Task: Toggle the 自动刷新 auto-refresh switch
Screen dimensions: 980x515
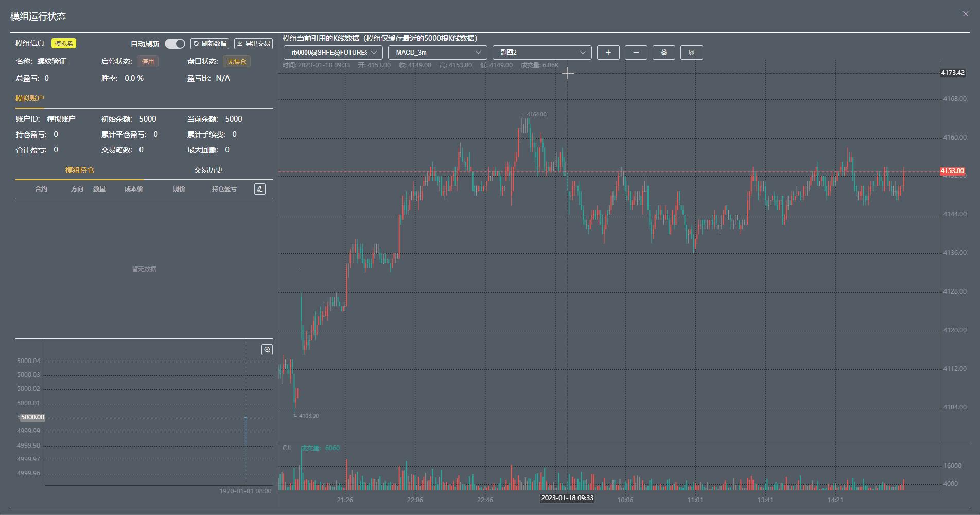Action: [174, 44]
